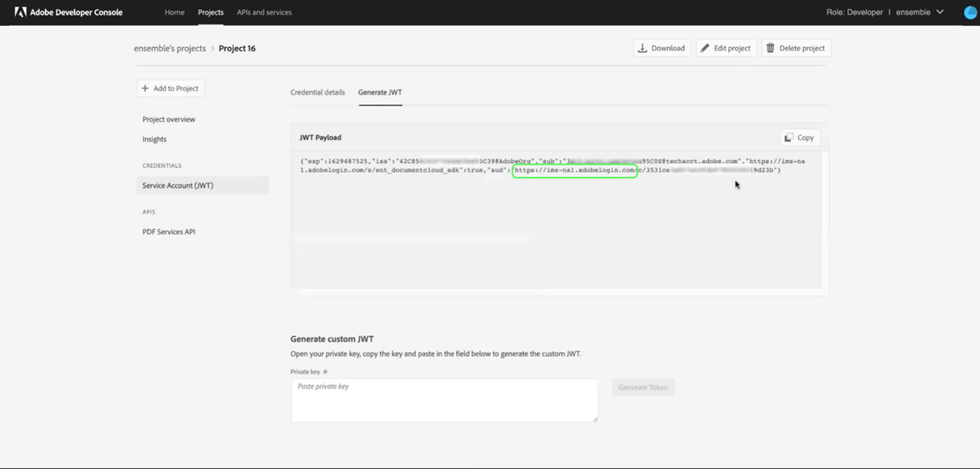
Task: Go to the Home menu
Action: [174, 12]
